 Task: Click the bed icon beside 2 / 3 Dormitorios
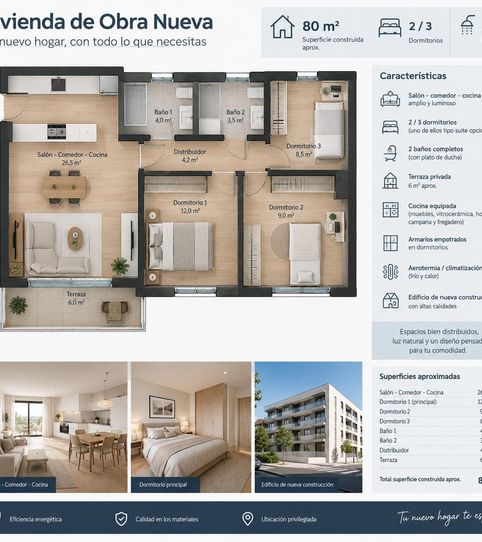click(x=390, y=28)
